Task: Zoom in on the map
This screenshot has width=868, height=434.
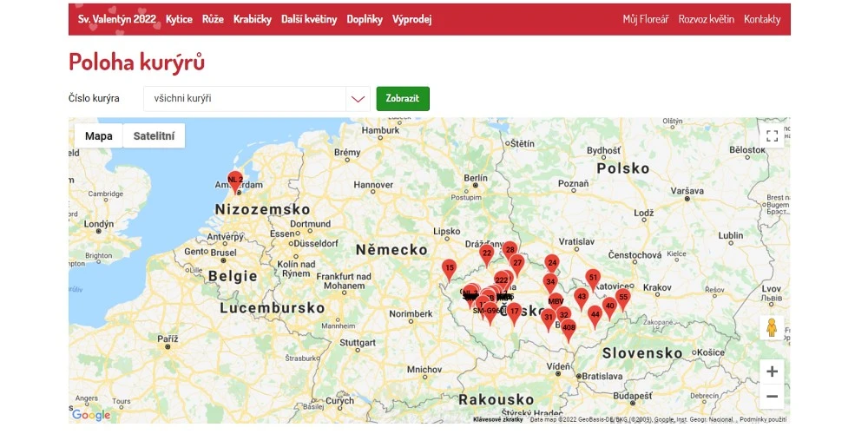Action: click(x=771, y=372)
